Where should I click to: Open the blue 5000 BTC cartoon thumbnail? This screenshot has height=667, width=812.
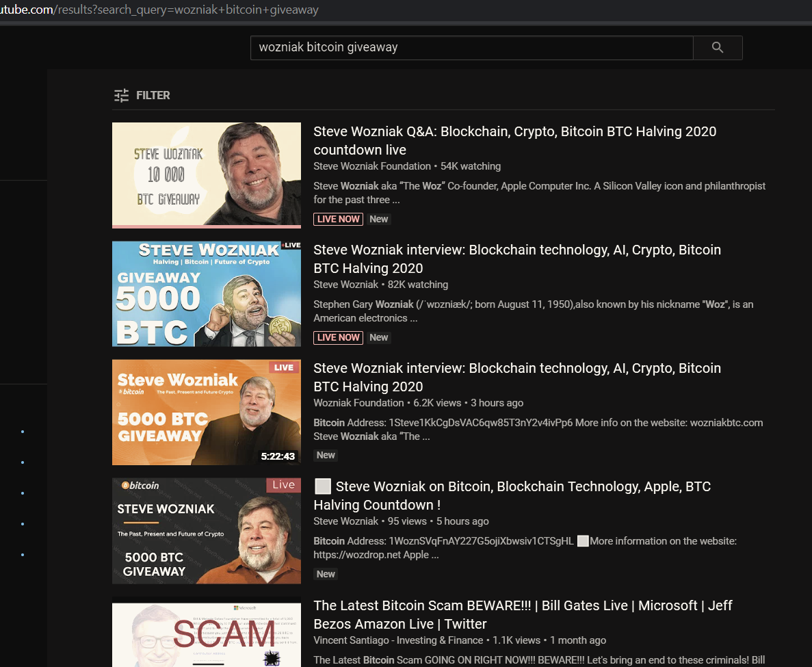click(x=206, y=293)
